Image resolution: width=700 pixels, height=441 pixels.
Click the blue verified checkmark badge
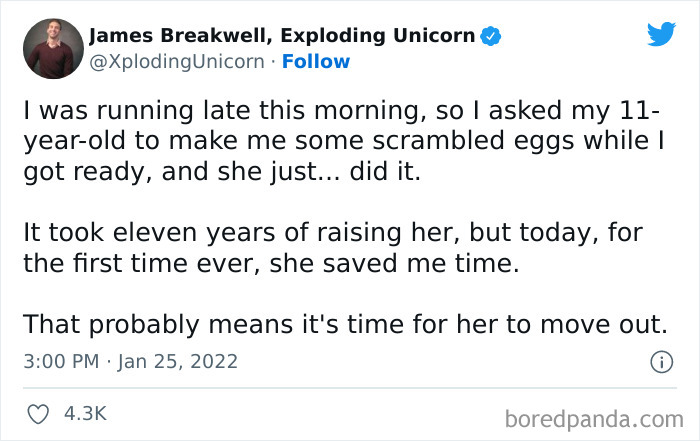point(490,37)
